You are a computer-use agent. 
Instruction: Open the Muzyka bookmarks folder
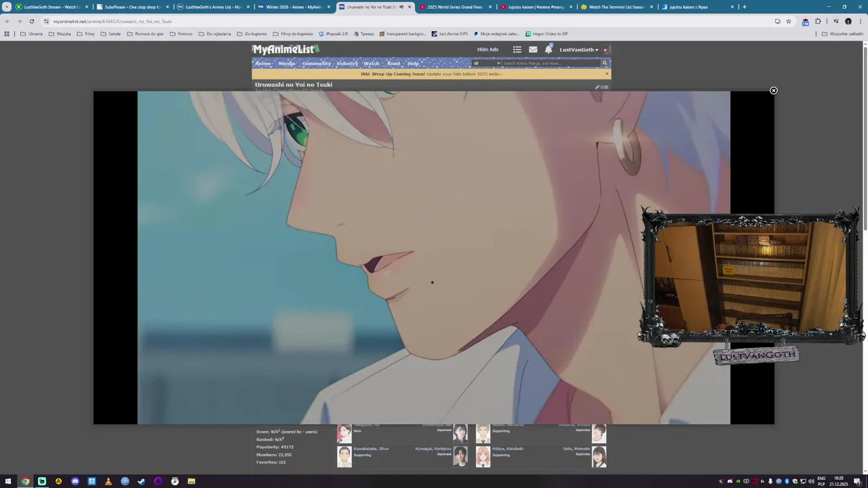(60, 34)
